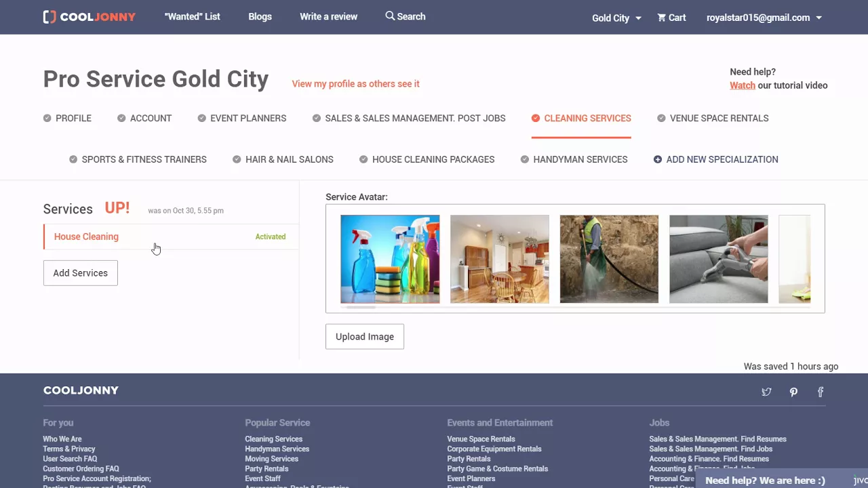Screen dimensions: 868x488
Task: Open Moving Services footer link
Action: coord(272,459)
